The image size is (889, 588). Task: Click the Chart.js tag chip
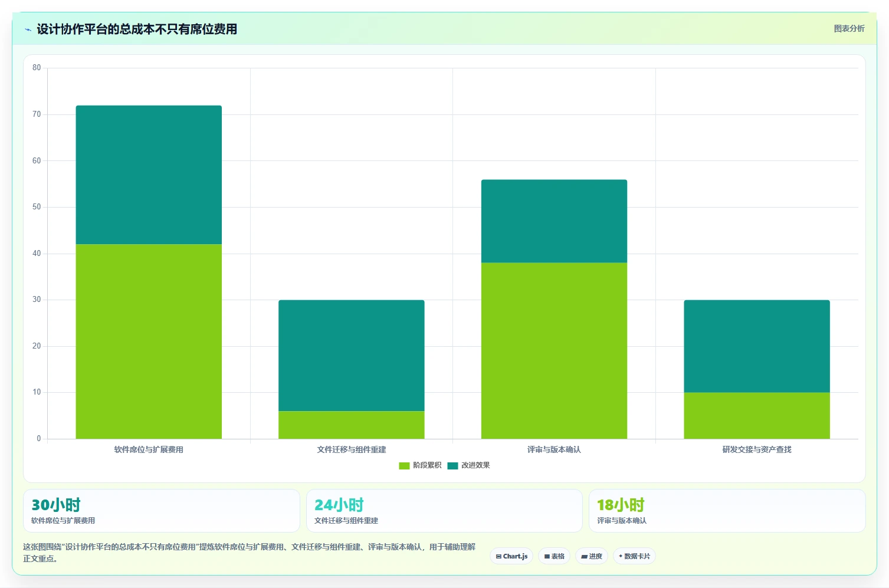pyautogui.click(x=511, y=556)
